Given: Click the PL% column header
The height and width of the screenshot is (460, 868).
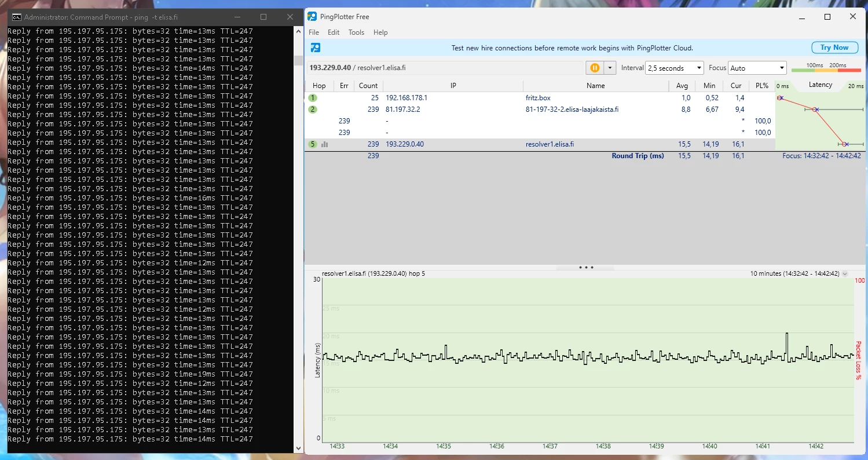Looking at the screenshot, I should tap(761, 86).
